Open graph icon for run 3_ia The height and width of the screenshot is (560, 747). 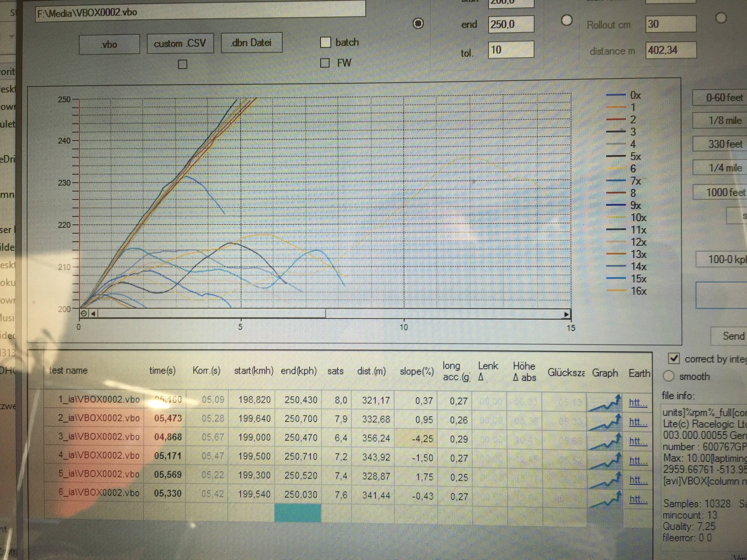point(605,441)
